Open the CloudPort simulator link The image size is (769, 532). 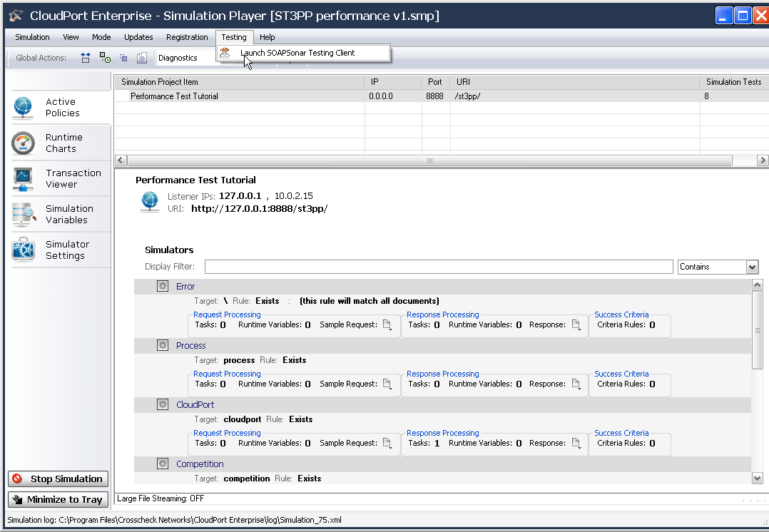pyautogui.click(x=195, y=404)
